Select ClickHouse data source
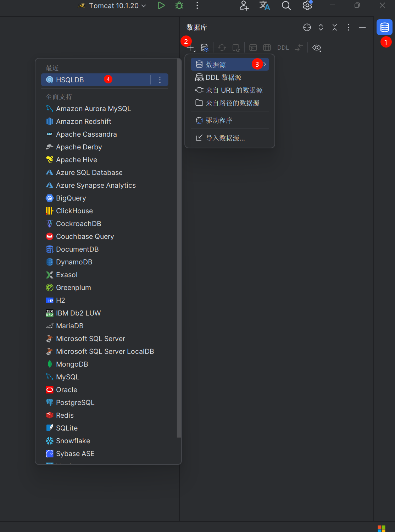The height and width of the screenshot is (532, 395). click(x=105, y=211)
